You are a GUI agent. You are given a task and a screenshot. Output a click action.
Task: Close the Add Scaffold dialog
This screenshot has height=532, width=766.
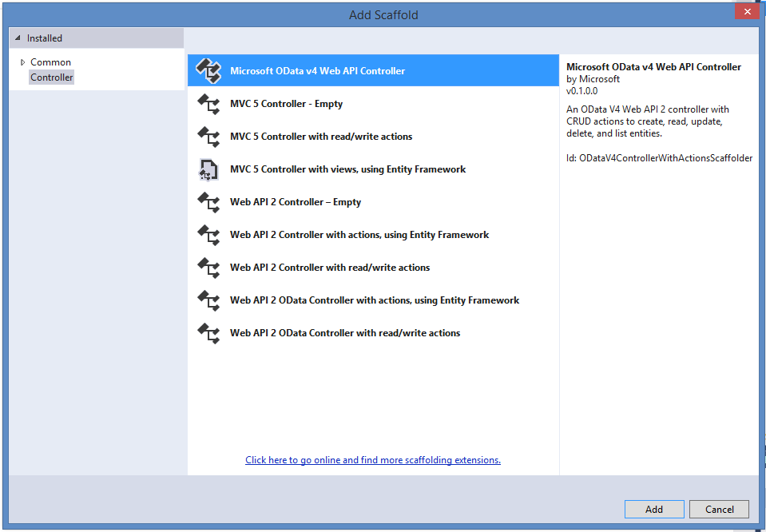click(x=747, y=12)
